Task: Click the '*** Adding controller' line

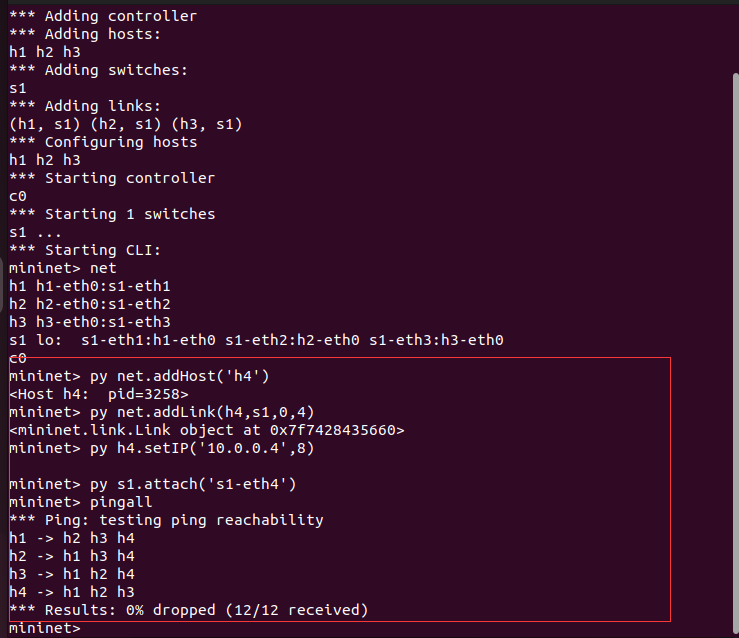Action: click(102, 16)
